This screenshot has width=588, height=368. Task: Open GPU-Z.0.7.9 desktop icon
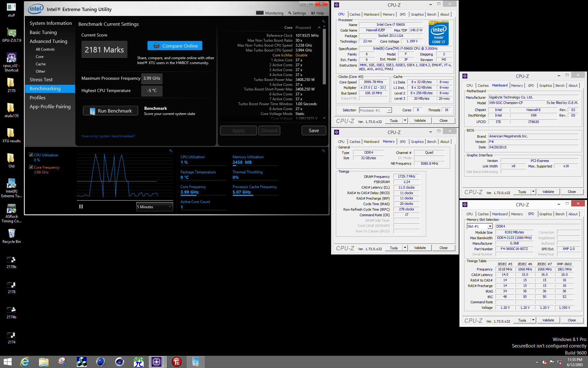point(11,35)
